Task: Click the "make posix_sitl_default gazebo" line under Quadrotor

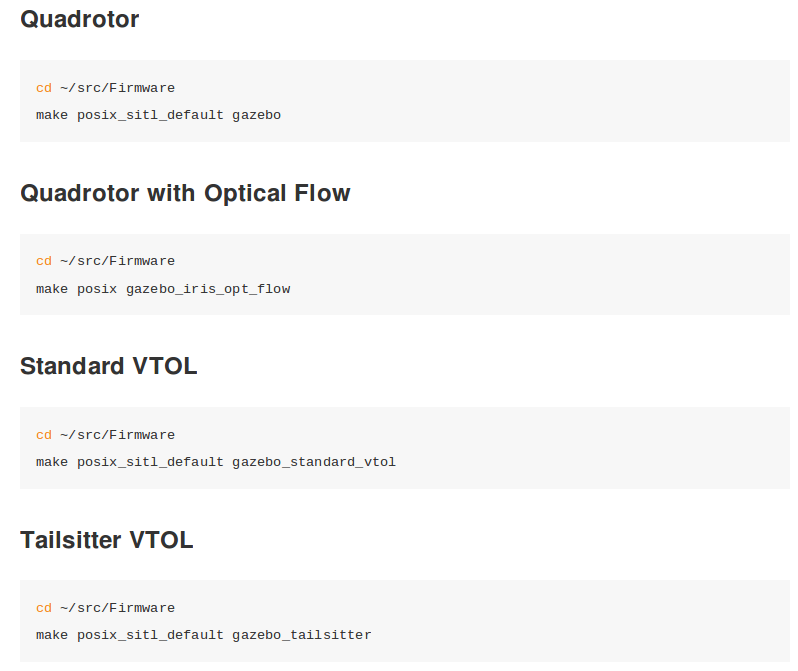Action: (x=158, y=115)
